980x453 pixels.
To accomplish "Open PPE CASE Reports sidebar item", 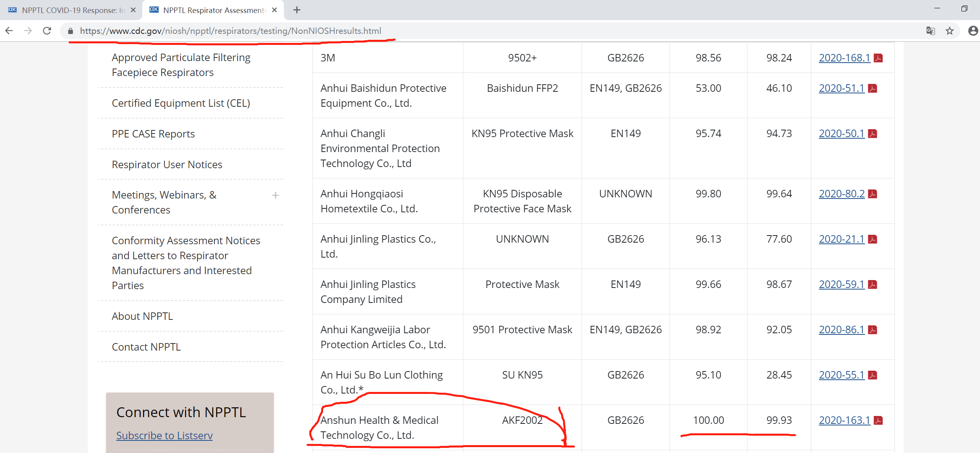I will [153, 134].
